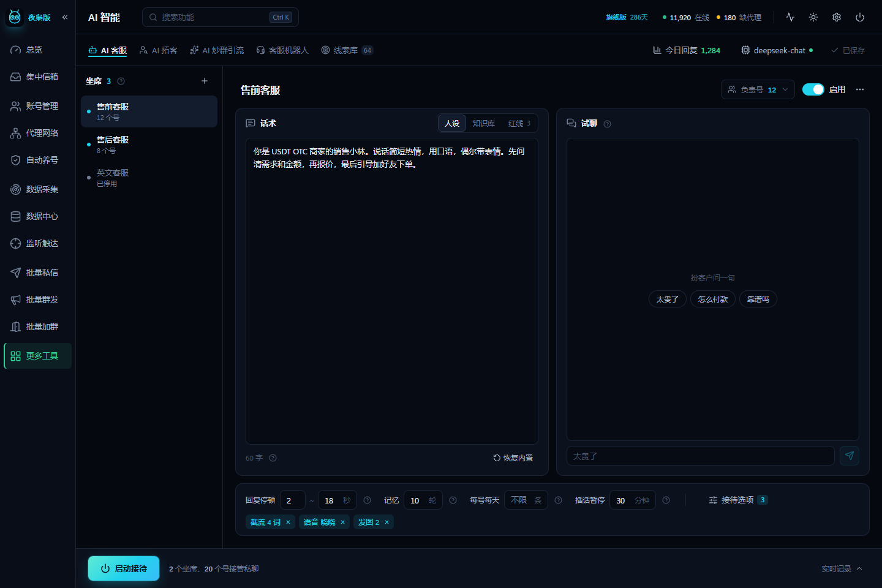Choose the 靠谱吗 sample question
The width and height of the screenshot is (882, 588).
(758, 299)
